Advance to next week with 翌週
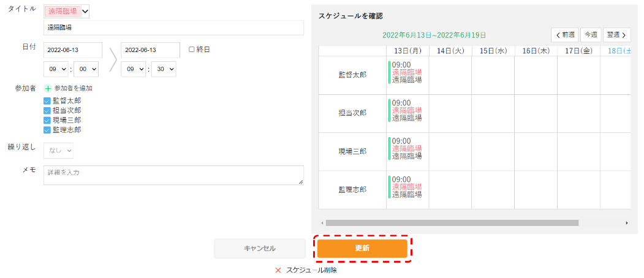The image size is (644, 278). (x=617, y=35)
